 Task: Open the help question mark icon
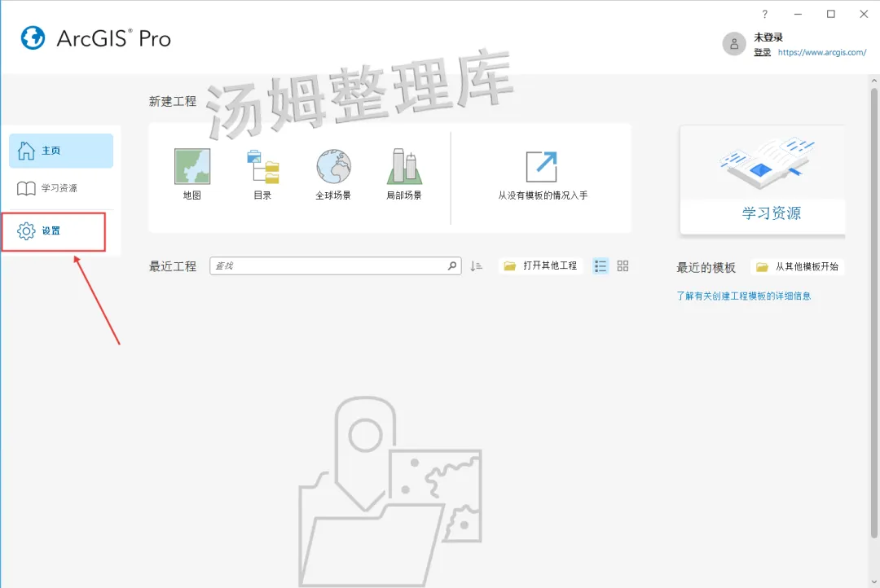pyautogui.click(x=764, y=14)
